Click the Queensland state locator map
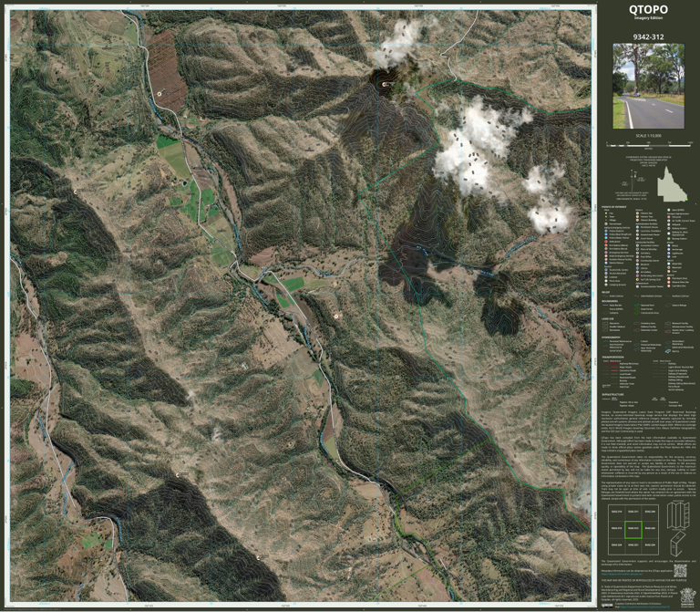The image size is (700, 612). [673, 184]
